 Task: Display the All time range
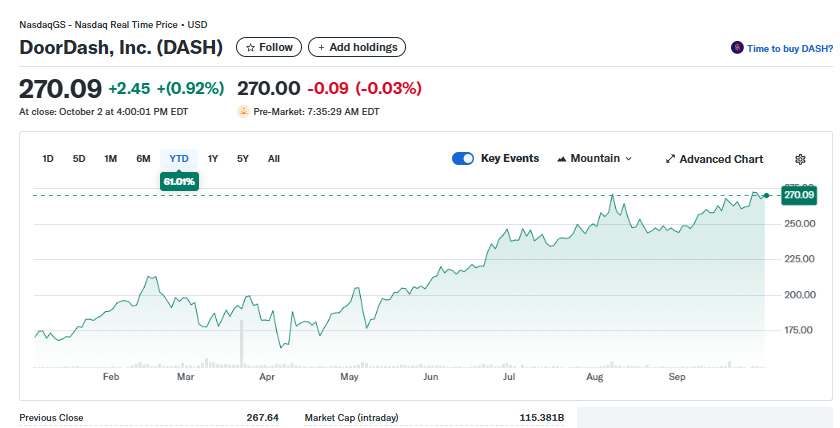tap(274, 159)
